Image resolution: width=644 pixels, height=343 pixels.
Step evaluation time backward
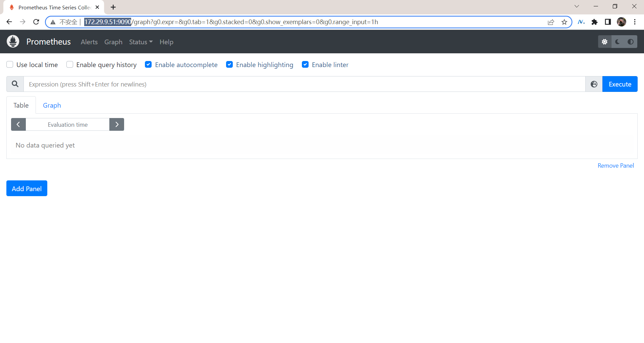tap(18, 124)
